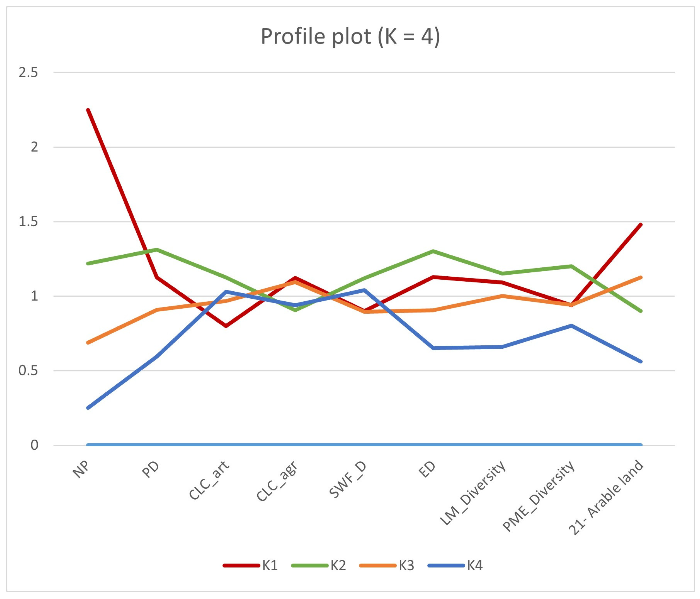This screenshot has width=700, height=599.
Task: Click the chart title 'Profile plot (K = 4)'
Action: coord(350,37)
